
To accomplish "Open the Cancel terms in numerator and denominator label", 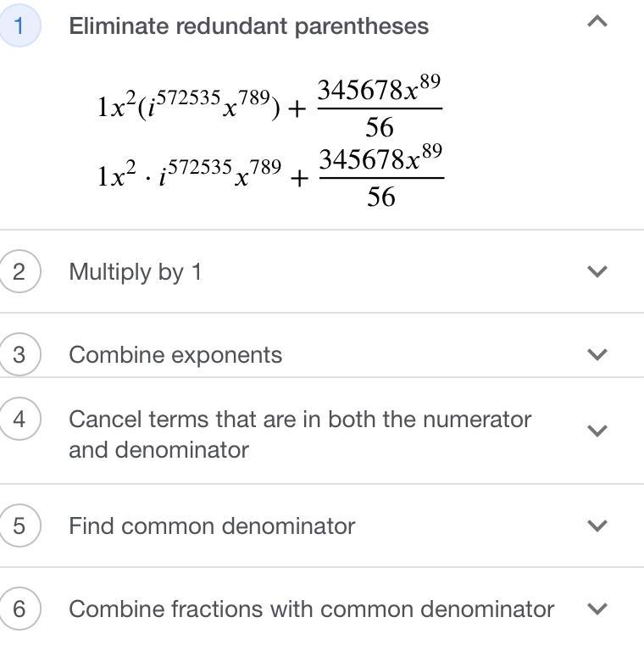I will 299,434.
